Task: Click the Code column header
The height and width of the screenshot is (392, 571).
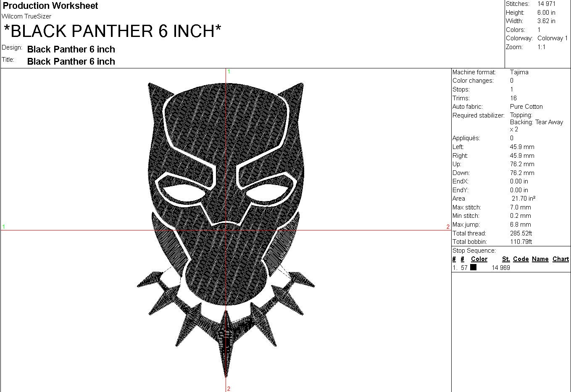Action: [x=521, y=259]
